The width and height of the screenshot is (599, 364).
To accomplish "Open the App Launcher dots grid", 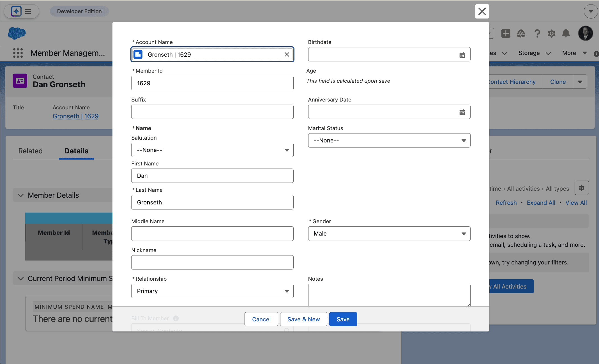I will point(18,53).
